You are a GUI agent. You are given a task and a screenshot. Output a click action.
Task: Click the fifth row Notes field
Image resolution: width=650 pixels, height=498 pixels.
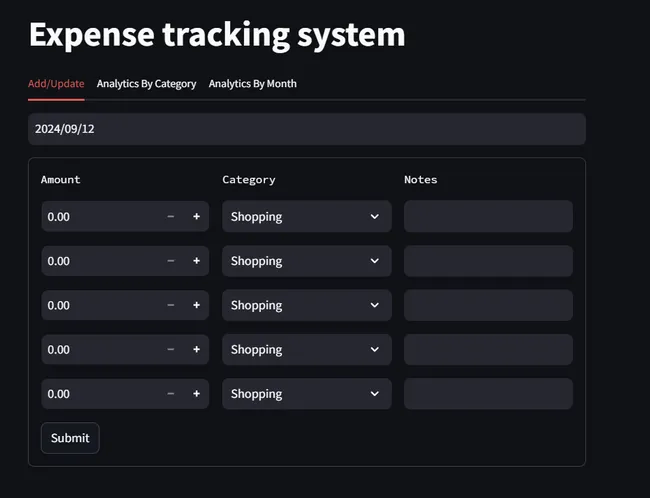488,394
